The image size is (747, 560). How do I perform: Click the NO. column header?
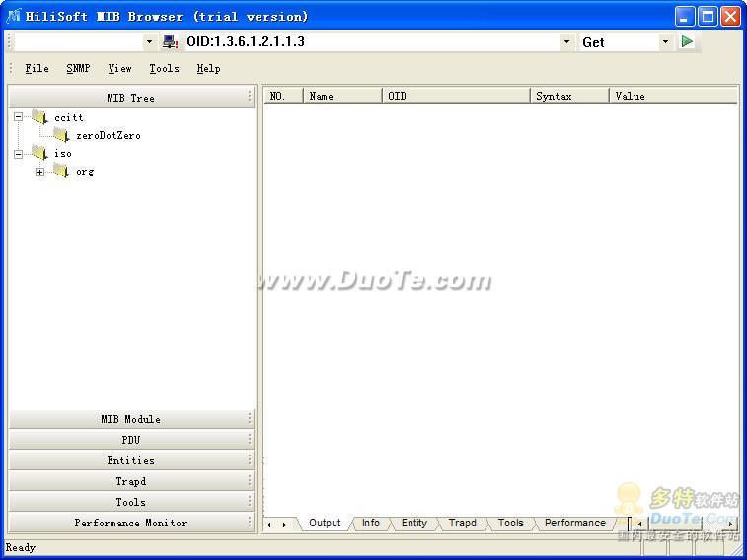[284, 96]
